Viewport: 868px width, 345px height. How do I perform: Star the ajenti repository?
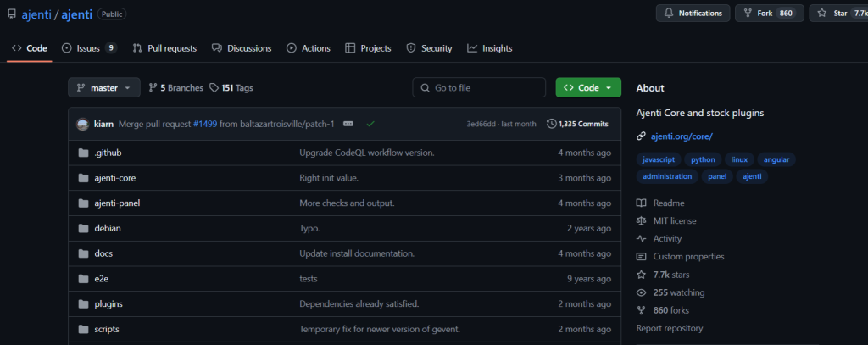[x=838, y=14]
